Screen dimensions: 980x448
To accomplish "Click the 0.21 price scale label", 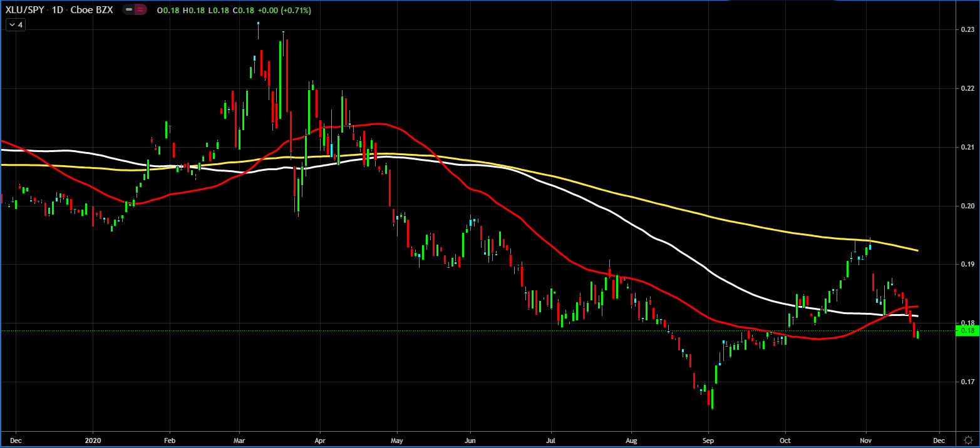I will click(967, 147).
